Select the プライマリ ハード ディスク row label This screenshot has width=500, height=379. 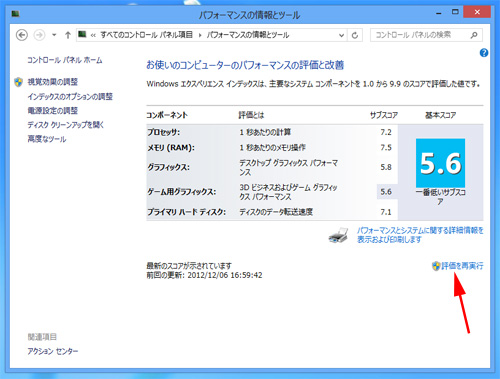tap(187, 212)
